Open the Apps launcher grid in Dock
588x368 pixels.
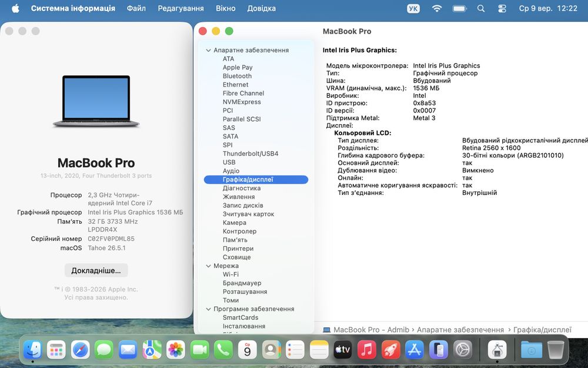pos(56,350)
